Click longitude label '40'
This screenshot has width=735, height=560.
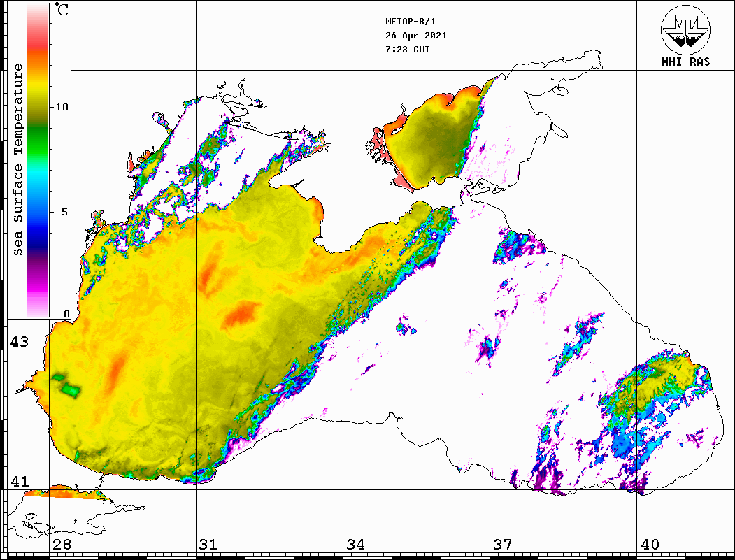pos(650,544)
